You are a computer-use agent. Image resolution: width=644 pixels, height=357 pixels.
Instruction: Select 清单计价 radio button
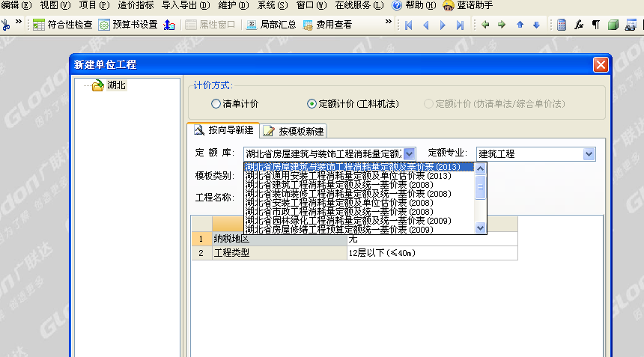216,104
